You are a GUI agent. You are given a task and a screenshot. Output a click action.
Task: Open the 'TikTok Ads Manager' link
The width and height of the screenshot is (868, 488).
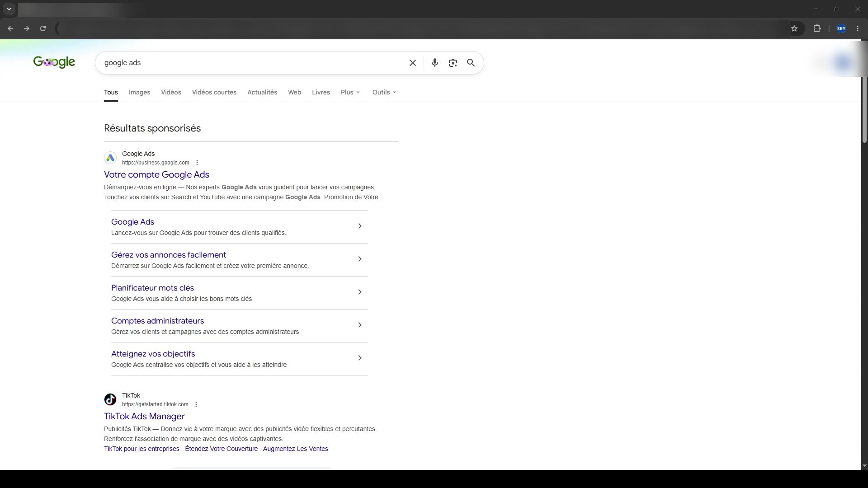tap(144, 416)
